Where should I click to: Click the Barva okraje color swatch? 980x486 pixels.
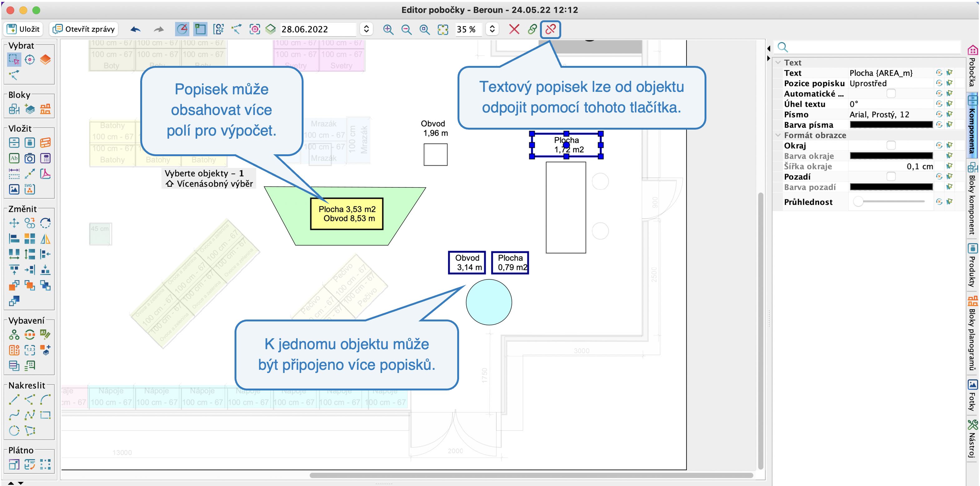[x=891, y=156]
